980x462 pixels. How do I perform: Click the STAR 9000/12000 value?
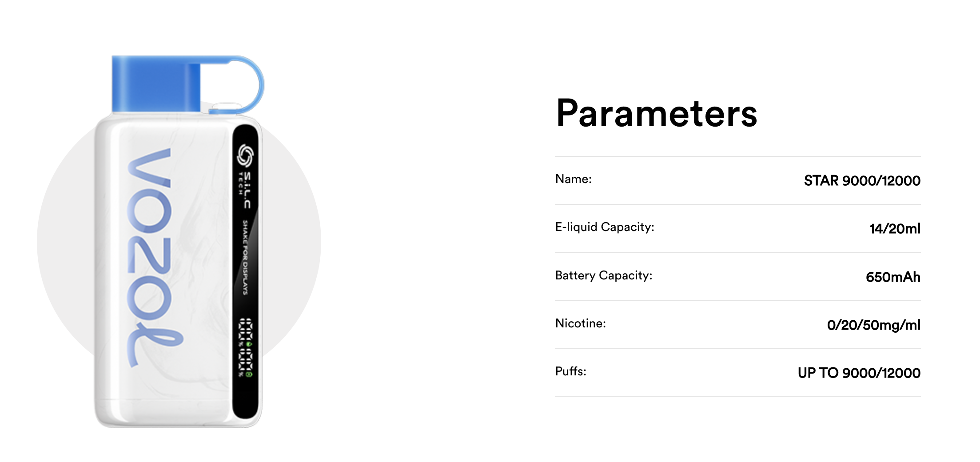coord(862,180)
